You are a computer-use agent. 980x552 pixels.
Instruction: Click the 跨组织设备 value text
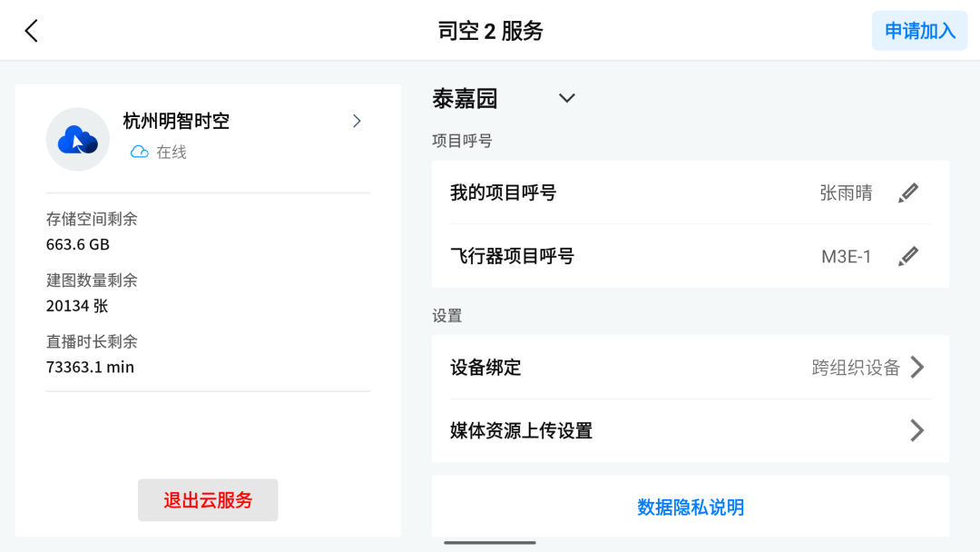point(856,368)
